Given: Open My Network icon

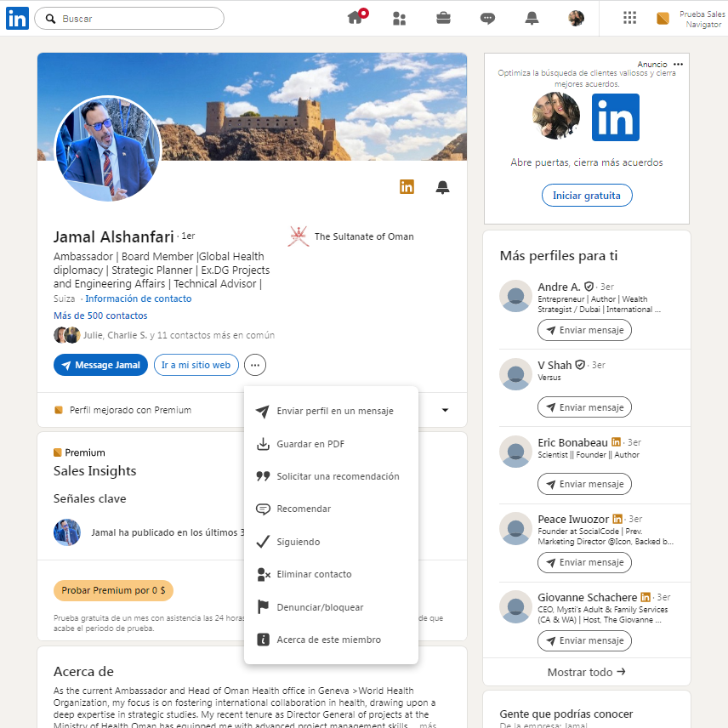Looking at the screenshot, I should tap(399, 19).
